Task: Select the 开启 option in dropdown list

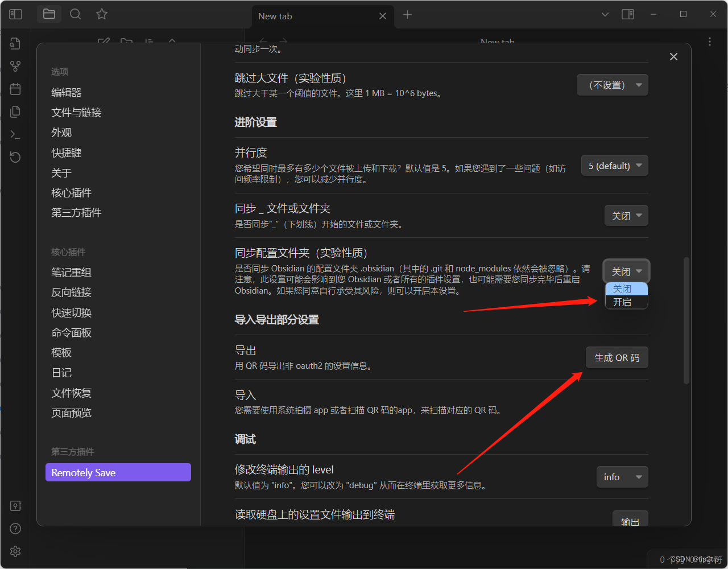Action: [626, 302]
